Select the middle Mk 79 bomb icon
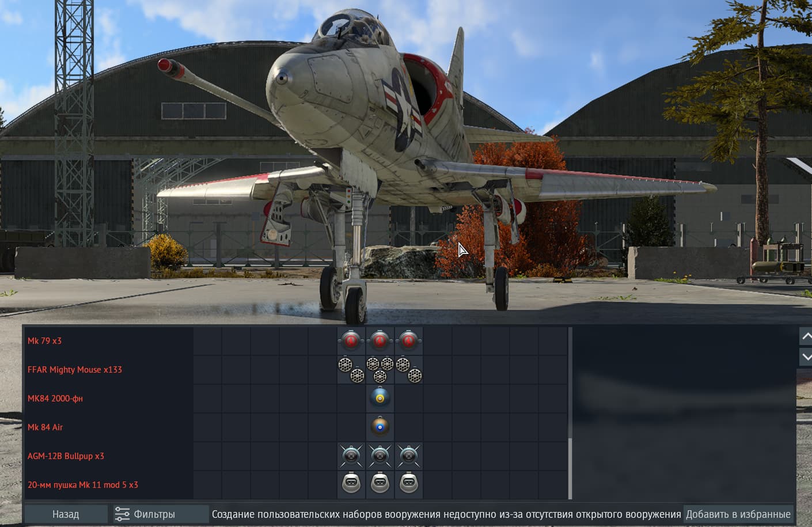Screen dimensions: 812x527 380,341
